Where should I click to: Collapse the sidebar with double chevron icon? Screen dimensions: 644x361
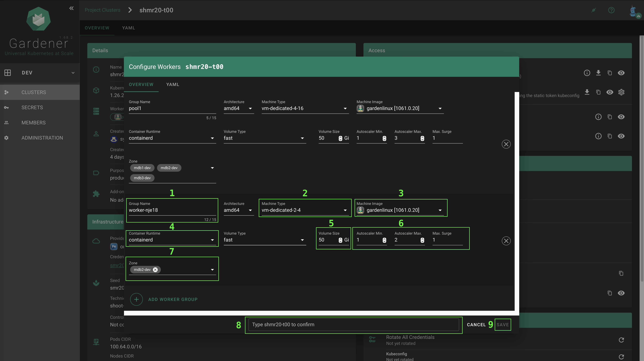coord(71,8)
